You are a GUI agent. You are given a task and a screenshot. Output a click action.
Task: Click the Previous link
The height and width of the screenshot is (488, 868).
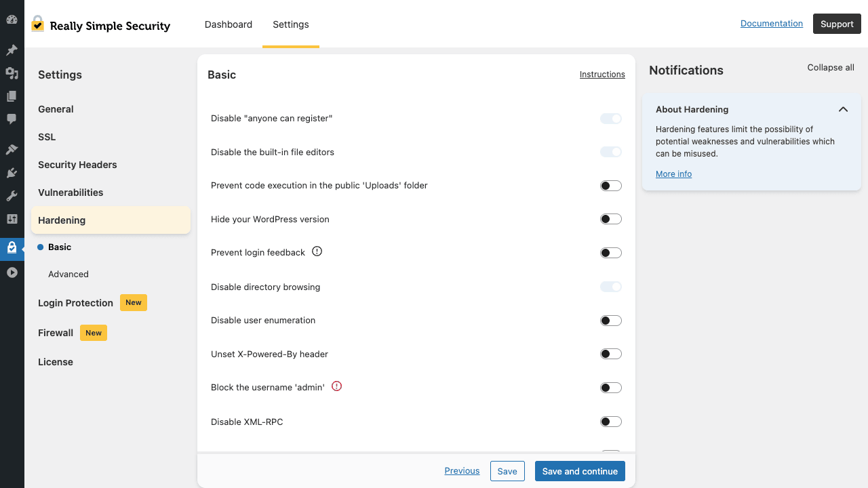(x=462, y=471)
